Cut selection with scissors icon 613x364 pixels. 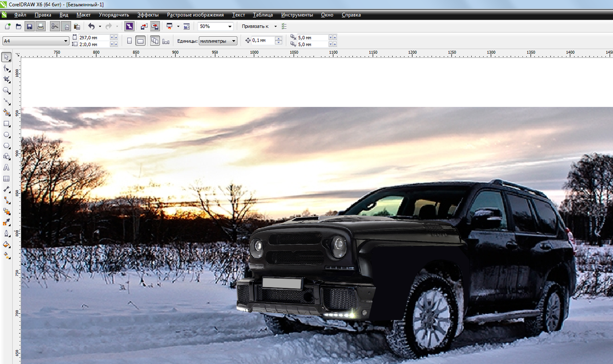pyautogui.click(x=55, y=26)
